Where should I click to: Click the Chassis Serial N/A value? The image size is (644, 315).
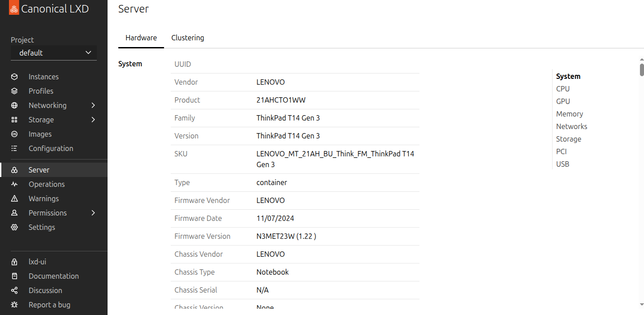pyautogui.click(x=263, y=290)
